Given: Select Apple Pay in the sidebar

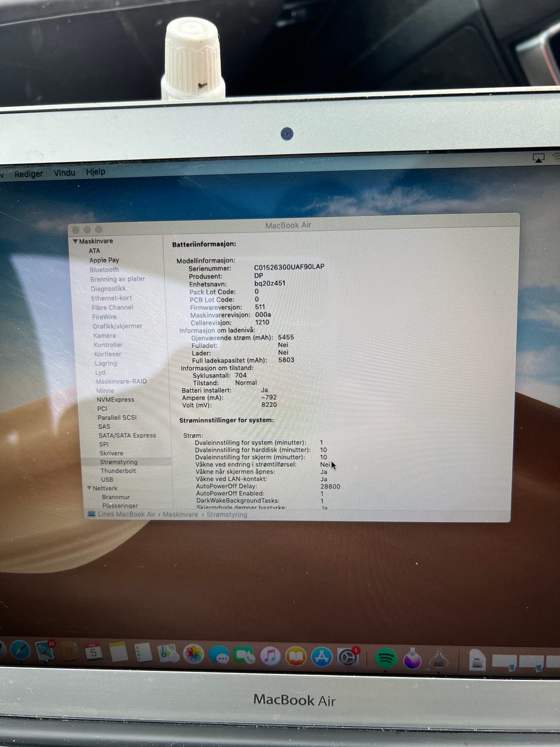Looking at the screenshot, I should coord(104,260).
